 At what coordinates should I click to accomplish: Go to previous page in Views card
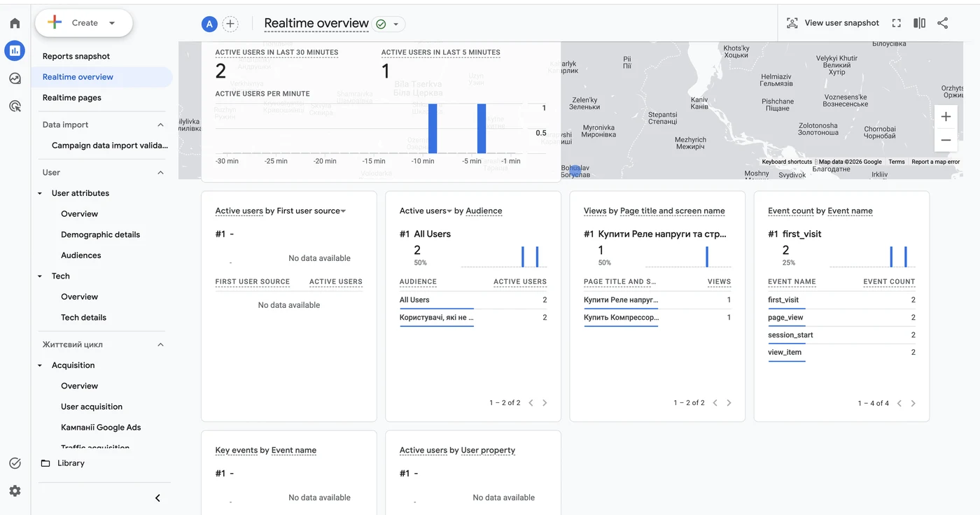[715, 403]
